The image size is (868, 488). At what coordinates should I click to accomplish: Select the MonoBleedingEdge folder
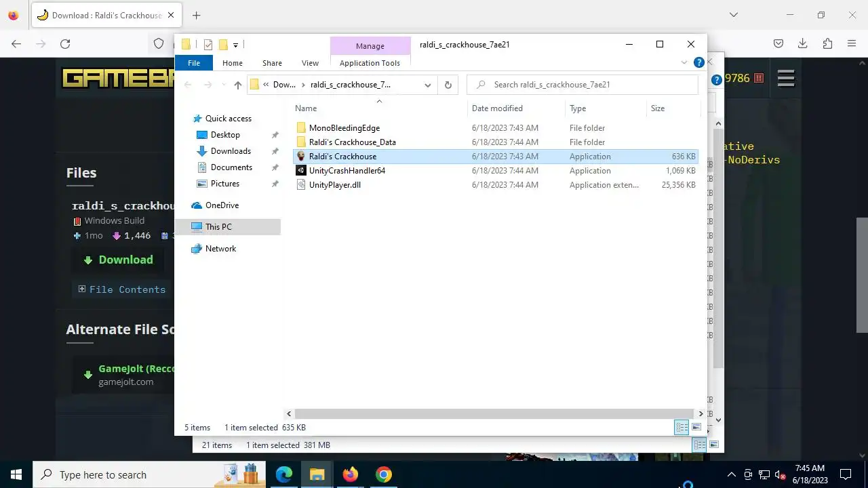click(344, 128)
